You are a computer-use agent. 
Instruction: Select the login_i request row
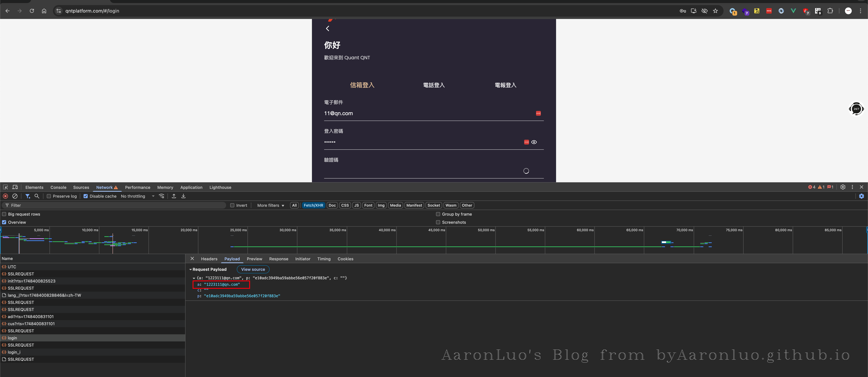pos(14,352)
